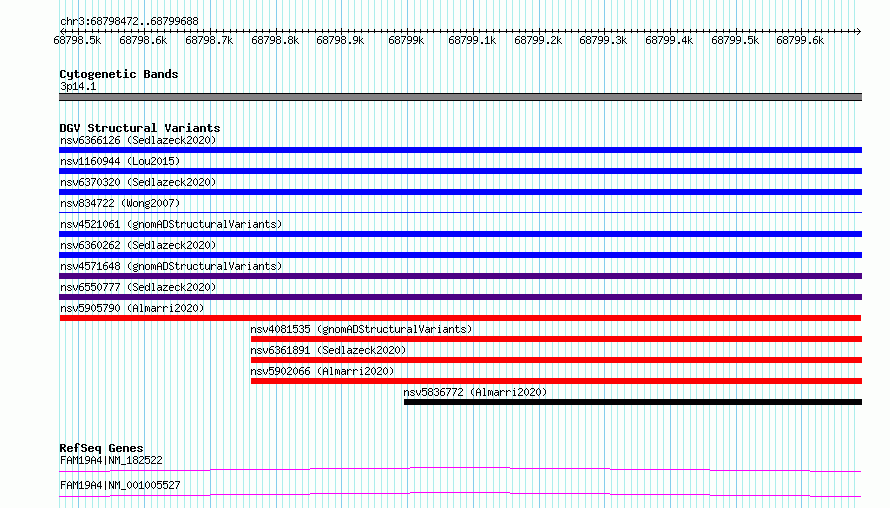Select the DGV Structural Variants track title
The width and height of the screenshot is (890, 508).
point(140,128)
